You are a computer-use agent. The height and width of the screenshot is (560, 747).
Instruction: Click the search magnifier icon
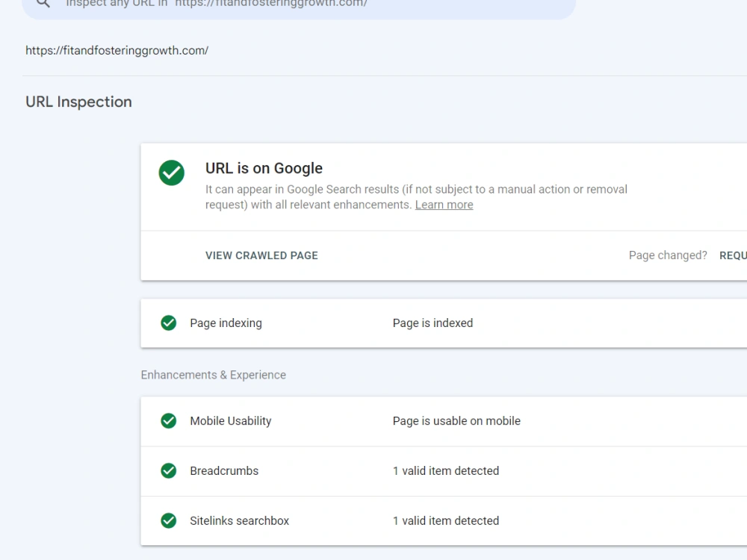click(43, 3)
